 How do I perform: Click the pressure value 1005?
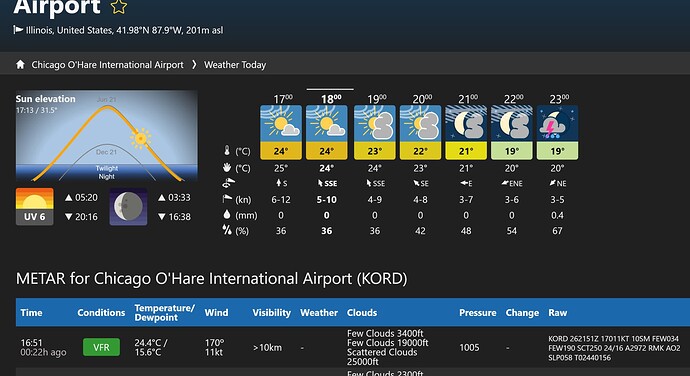(469, 347)
